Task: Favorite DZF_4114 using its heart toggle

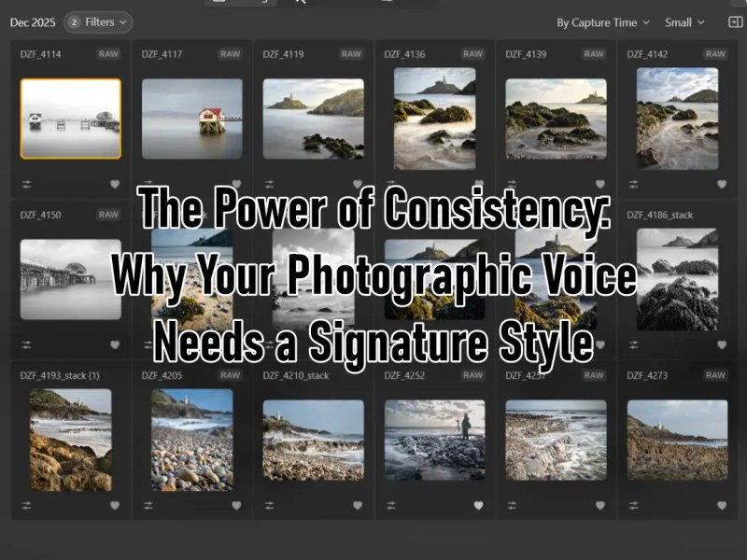Action: [117, 185]
